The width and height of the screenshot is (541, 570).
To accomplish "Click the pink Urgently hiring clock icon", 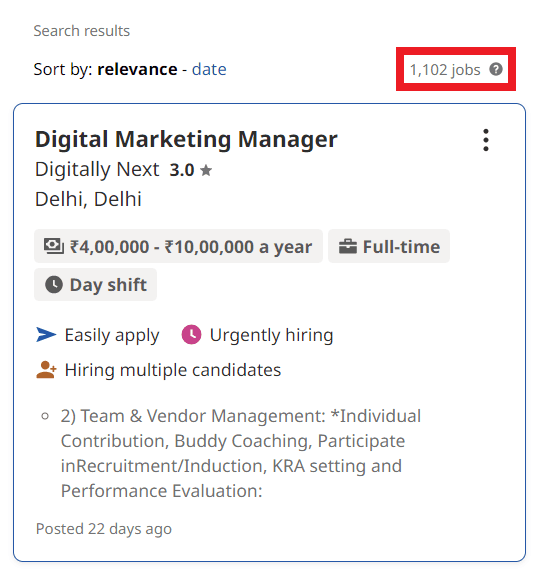I will point(191,334).
